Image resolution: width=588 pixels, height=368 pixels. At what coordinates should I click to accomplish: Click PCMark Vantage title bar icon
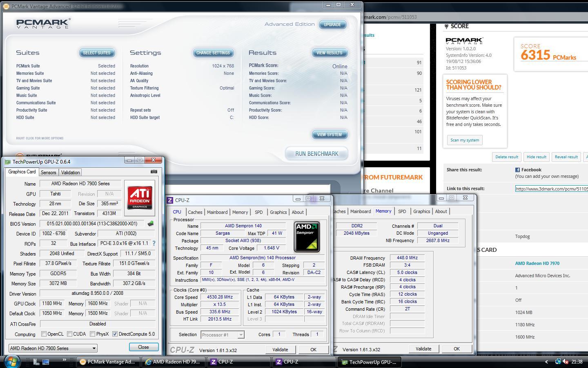click(6, 7)
